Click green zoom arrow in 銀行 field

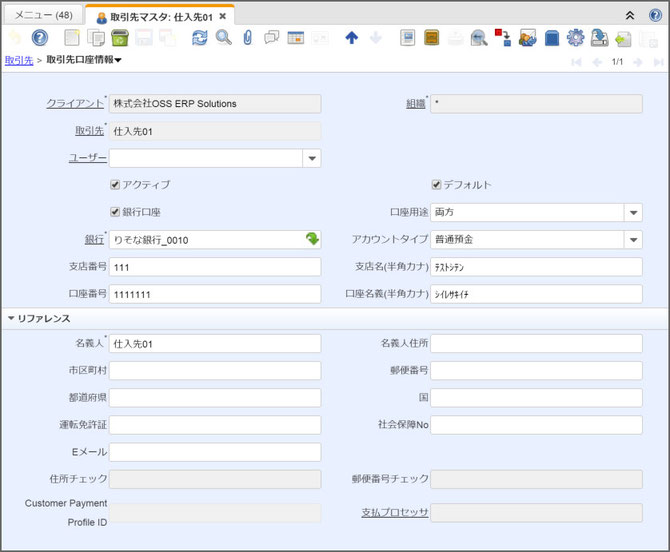pos(312,239)
